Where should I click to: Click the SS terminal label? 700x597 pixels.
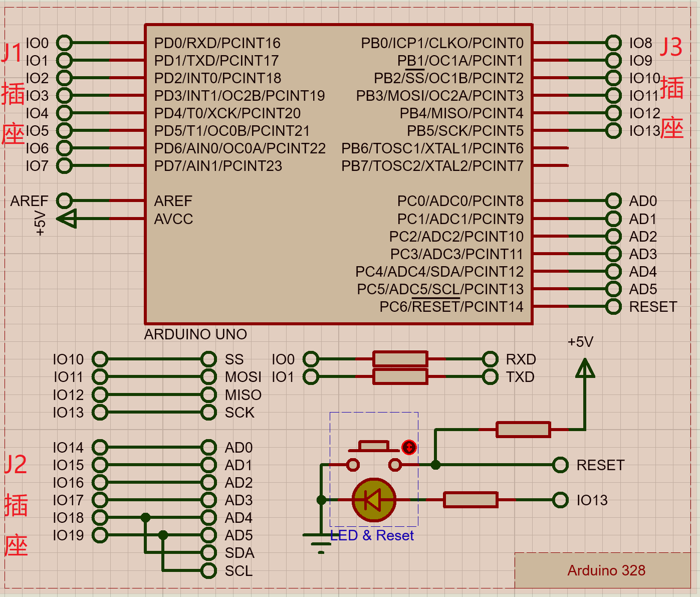click(234, 359)
